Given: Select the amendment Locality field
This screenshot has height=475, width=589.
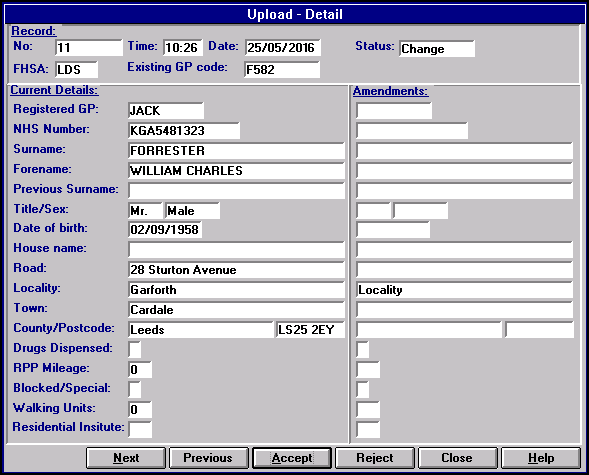Looking at the screenshot, I should point(464,290).
